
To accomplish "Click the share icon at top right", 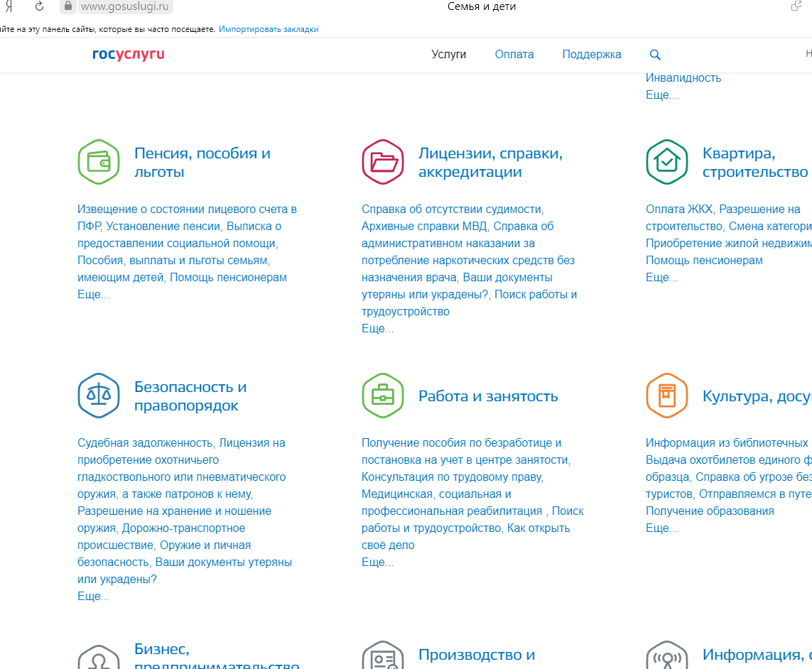I will pos(796,6).
